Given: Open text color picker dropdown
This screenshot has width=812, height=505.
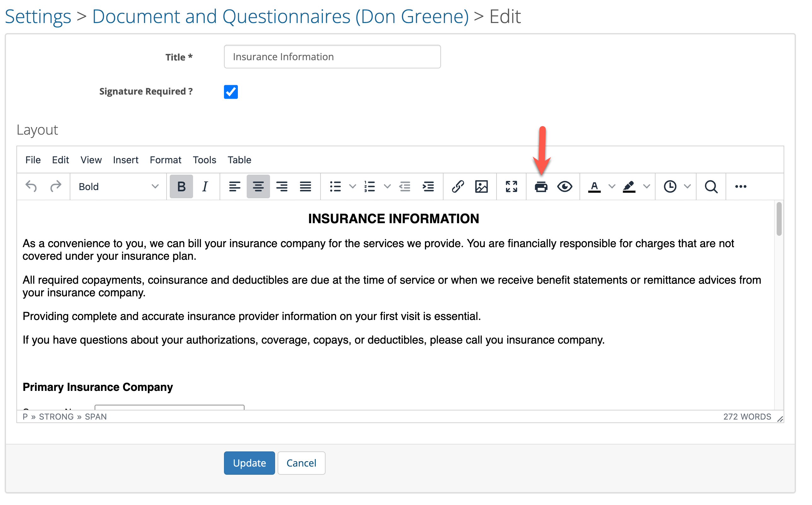Looking at the screenshot, I should pyautogui.click(x=611, y=187).
